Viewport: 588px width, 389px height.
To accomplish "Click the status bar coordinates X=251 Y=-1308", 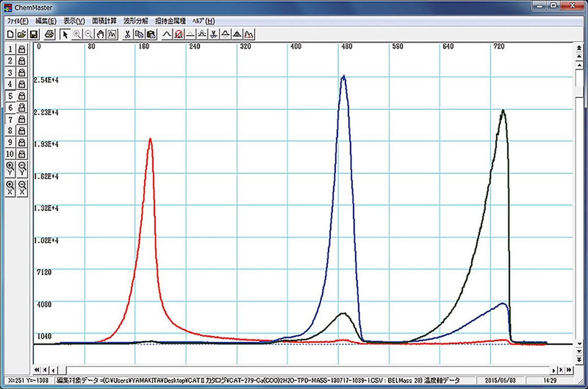I will pos(27,380).
